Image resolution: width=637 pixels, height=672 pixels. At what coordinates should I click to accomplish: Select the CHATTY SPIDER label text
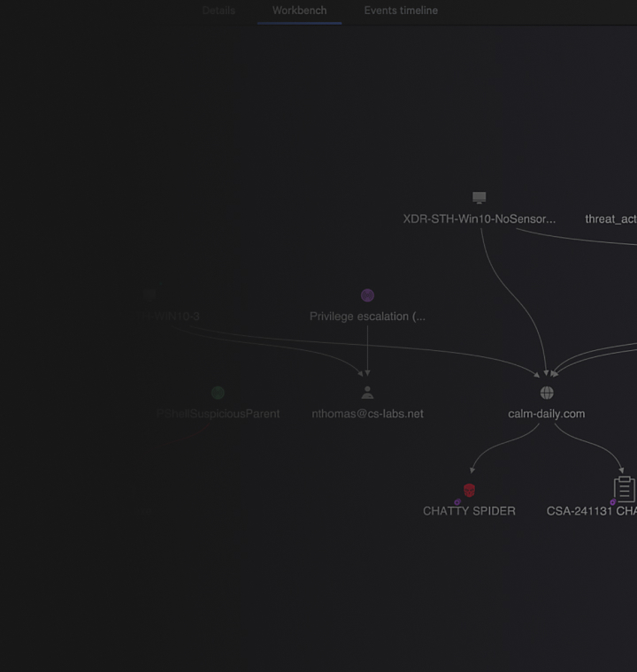coord(469,511)
